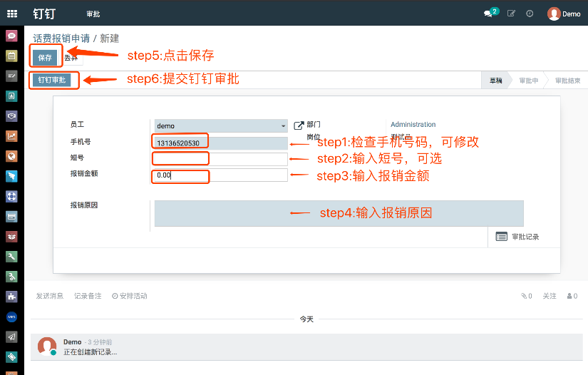Open the 审批 menu in top bar
This screenshot has width=588, height=375.
tap(93, 14)
